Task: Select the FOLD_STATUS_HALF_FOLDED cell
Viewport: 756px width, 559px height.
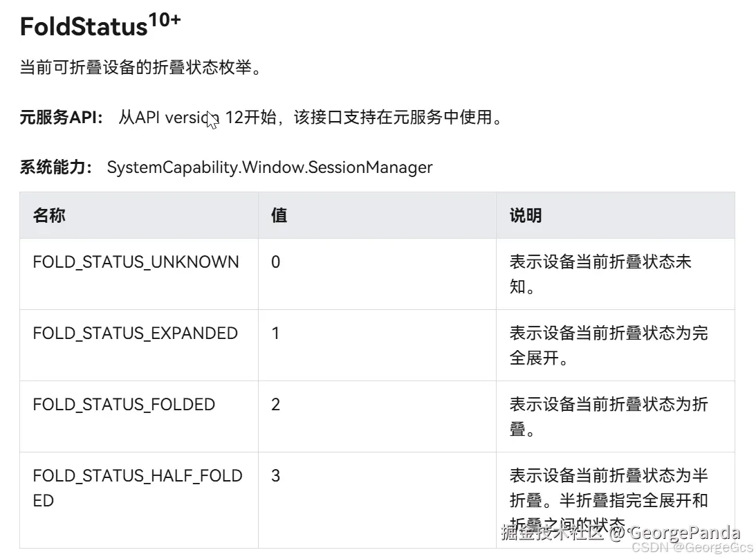Action: click(x=137, y=488)
